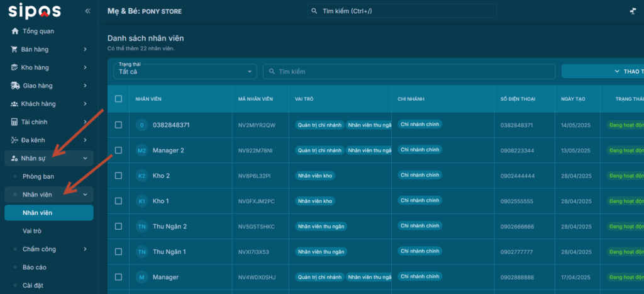Click Quản trị chi nhánh tag of Manager 2
Viewport: 644px width, 294px height.
coord(319,150)
